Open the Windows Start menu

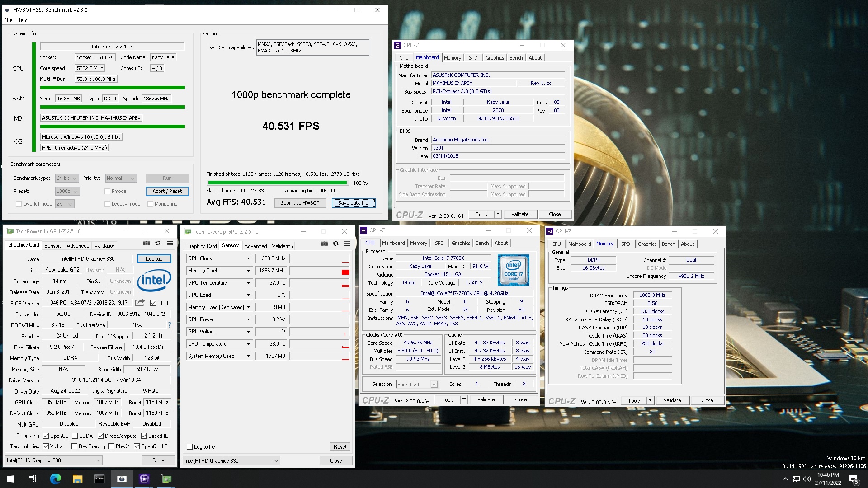point(11,479)
